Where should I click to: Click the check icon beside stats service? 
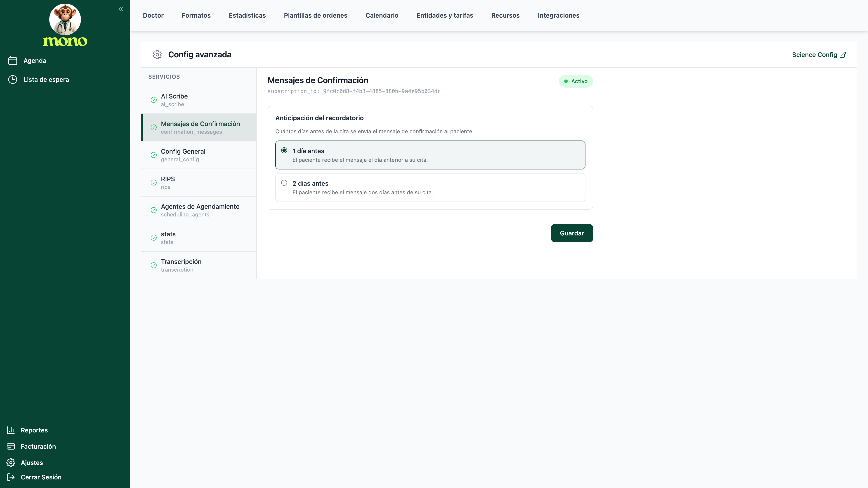click(154, 238)
